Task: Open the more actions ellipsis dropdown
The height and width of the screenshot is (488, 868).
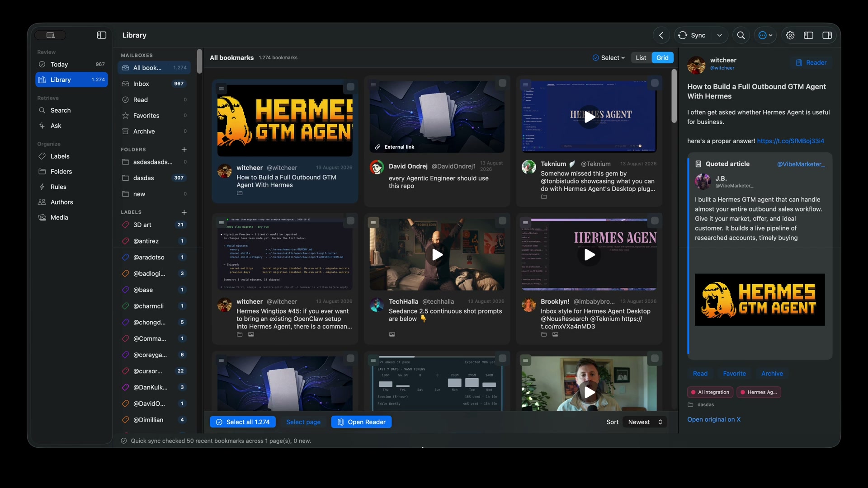Action: [x=765, y=35]
